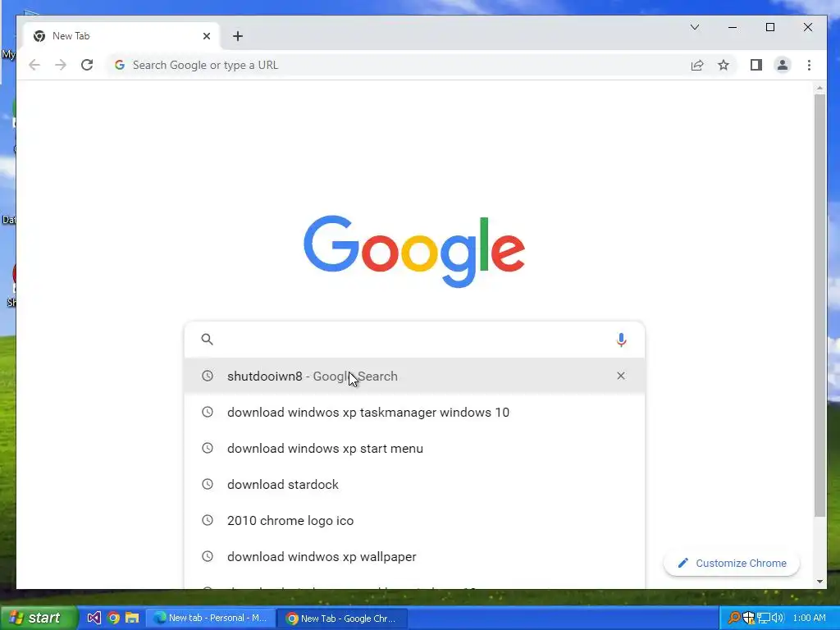Select download windwos xp wallpaper suggestion

(414, 557)
